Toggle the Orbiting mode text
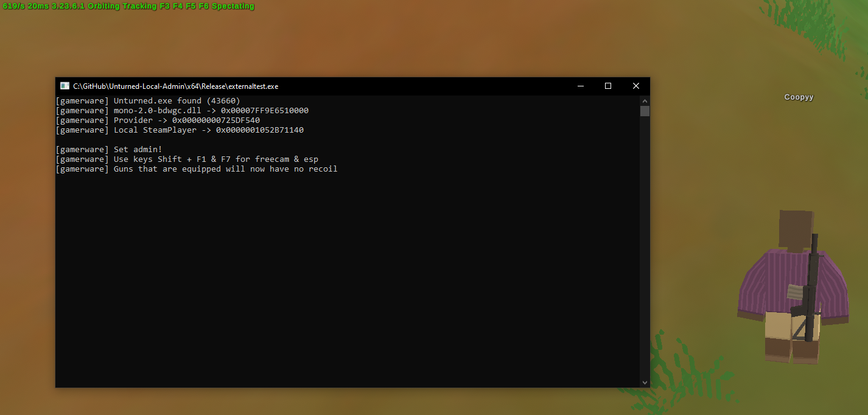 (102, 6)
